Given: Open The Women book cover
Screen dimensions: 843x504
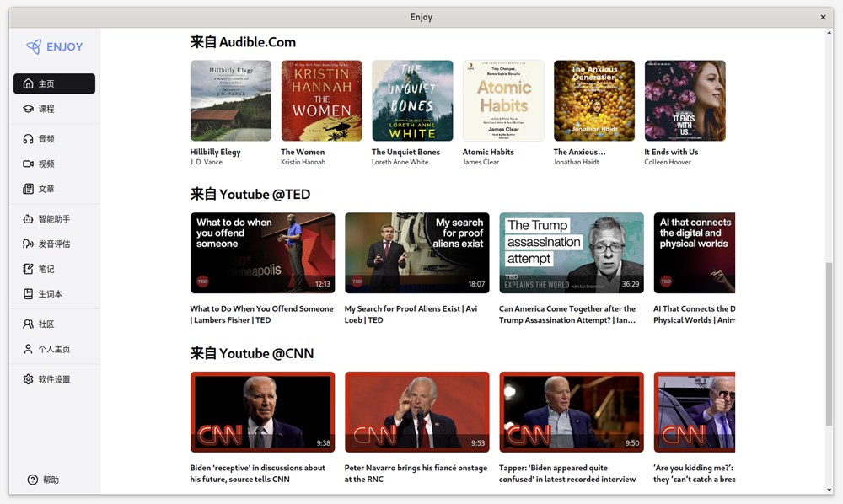Looking at the screenshot, I should click(x=321, y=100).
